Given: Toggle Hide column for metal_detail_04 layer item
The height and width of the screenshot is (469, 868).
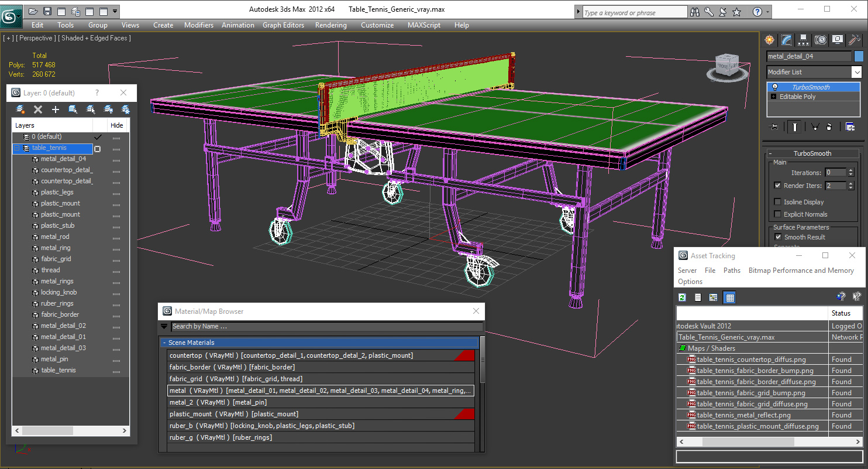Looking at the screenshot, I should pos(116,159).
